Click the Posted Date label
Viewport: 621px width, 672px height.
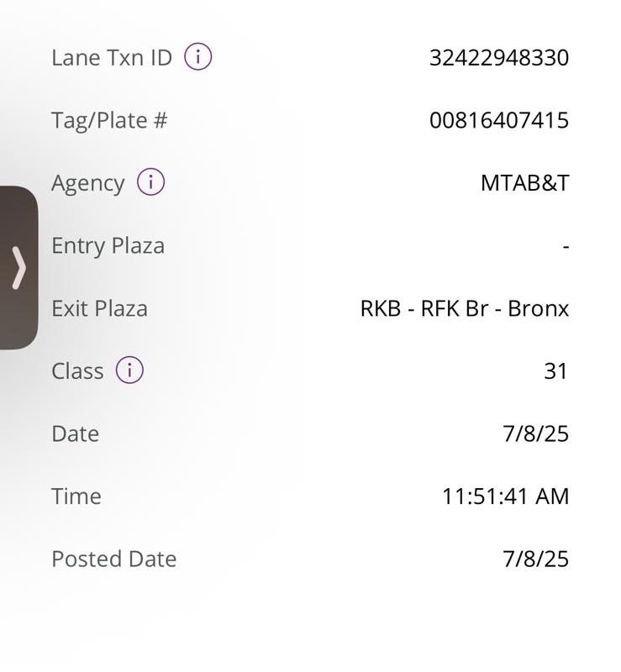pos(113,559)
